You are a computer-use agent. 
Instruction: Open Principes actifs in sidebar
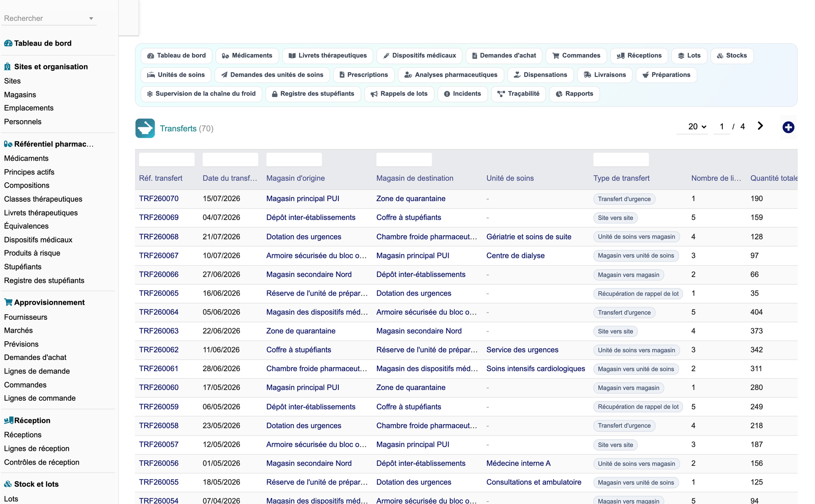(29, 172)
